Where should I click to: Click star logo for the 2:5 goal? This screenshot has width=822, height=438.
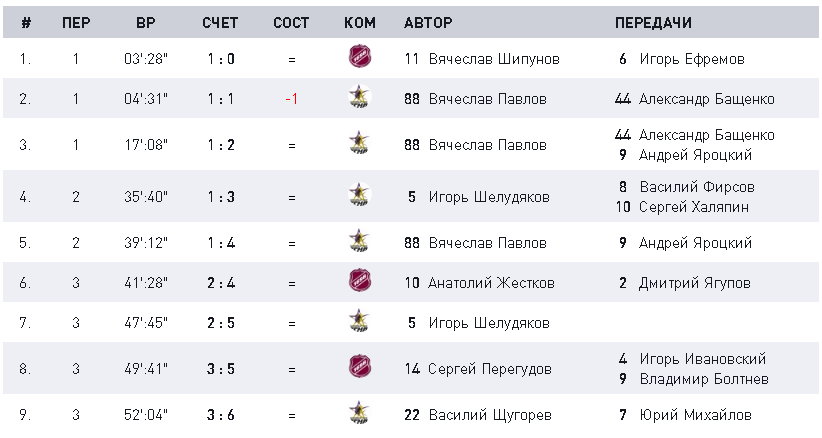point(360,320)
